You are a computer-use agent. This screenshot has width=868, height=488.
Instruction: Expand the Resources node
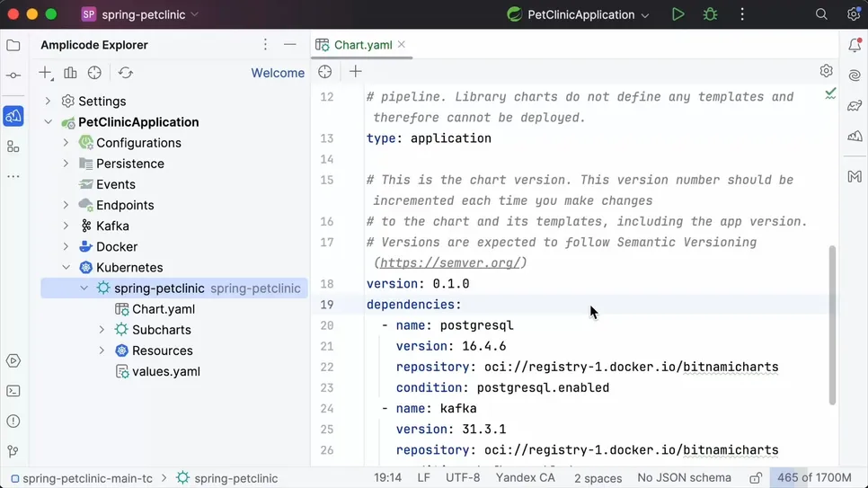click(x=102, y=350)
